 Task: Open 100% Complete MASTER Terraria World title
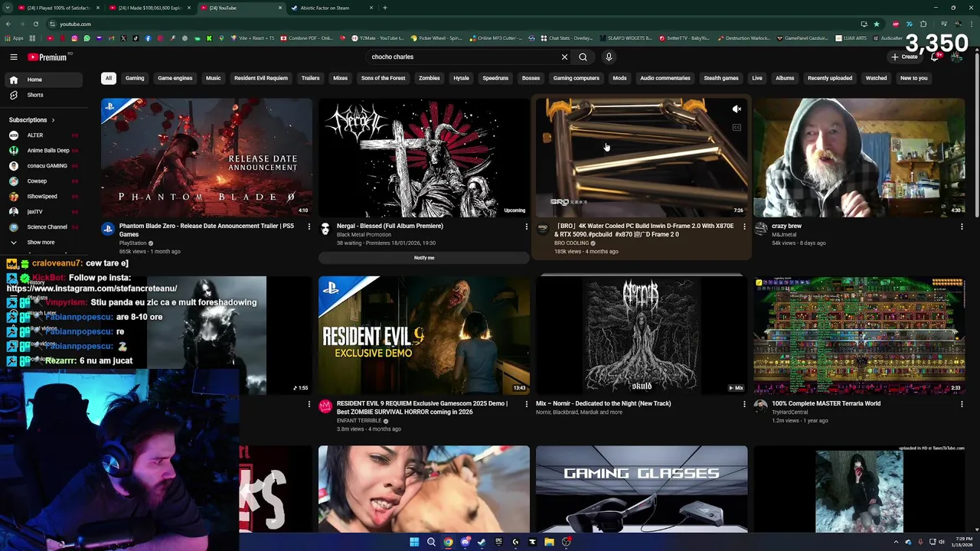click(x=826, y=403)
